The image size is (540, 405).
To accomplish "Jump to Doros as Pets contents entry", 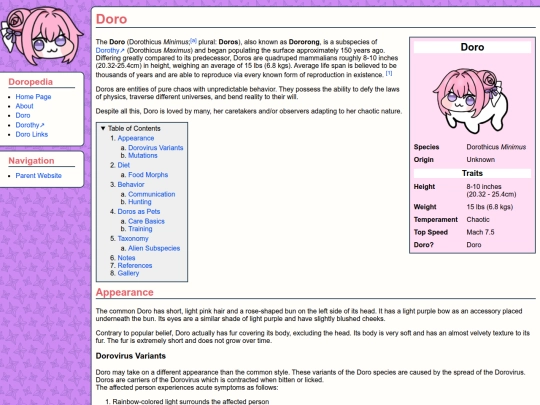I will 139,211.
